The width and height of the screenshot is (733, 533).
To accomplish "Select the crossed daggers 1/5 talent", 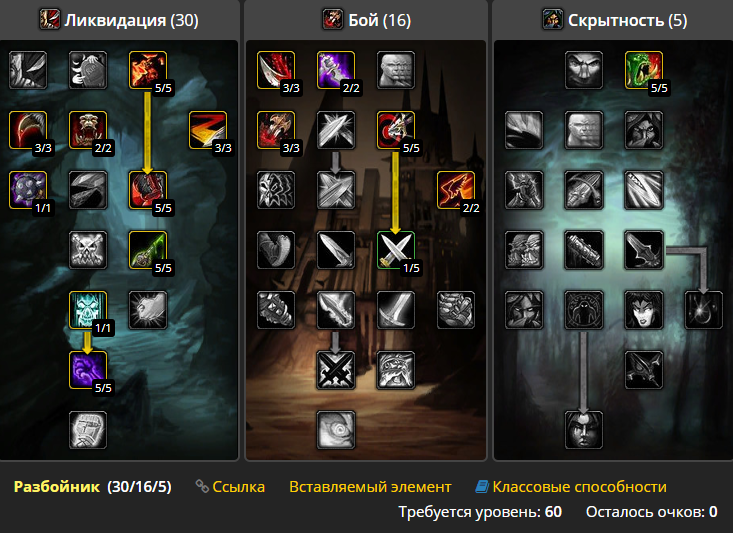I will point(395,250).
